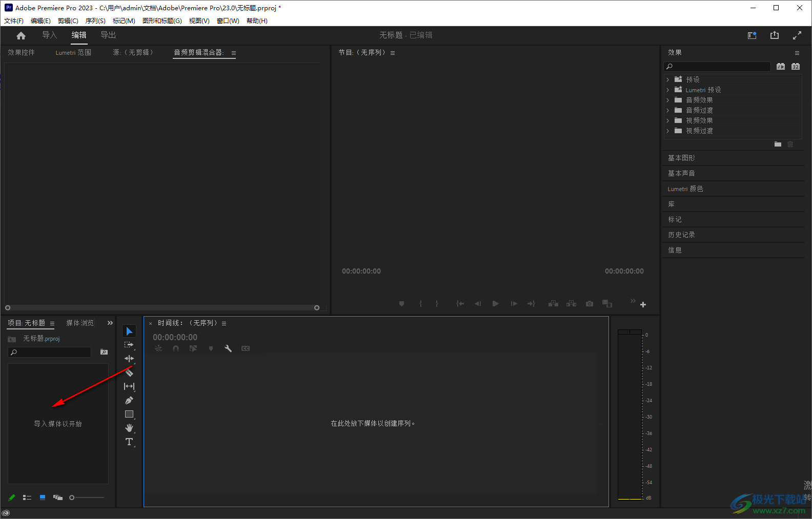Open the program monitor panel menu

point(393,53)
